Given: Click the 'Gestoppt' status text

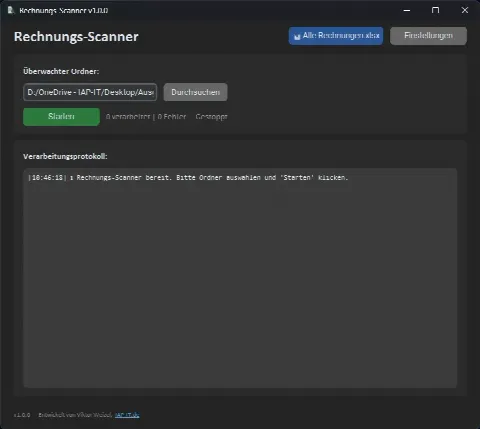Looking at the screenshot, I should [211, 117].
